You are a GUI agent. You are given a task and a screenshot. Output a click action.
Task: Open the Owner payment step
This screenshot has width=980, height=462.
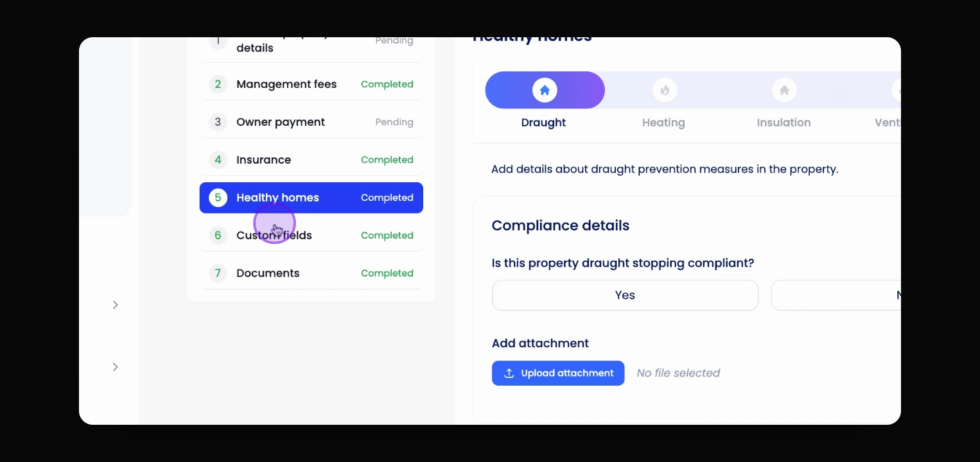tap(311, 122)
